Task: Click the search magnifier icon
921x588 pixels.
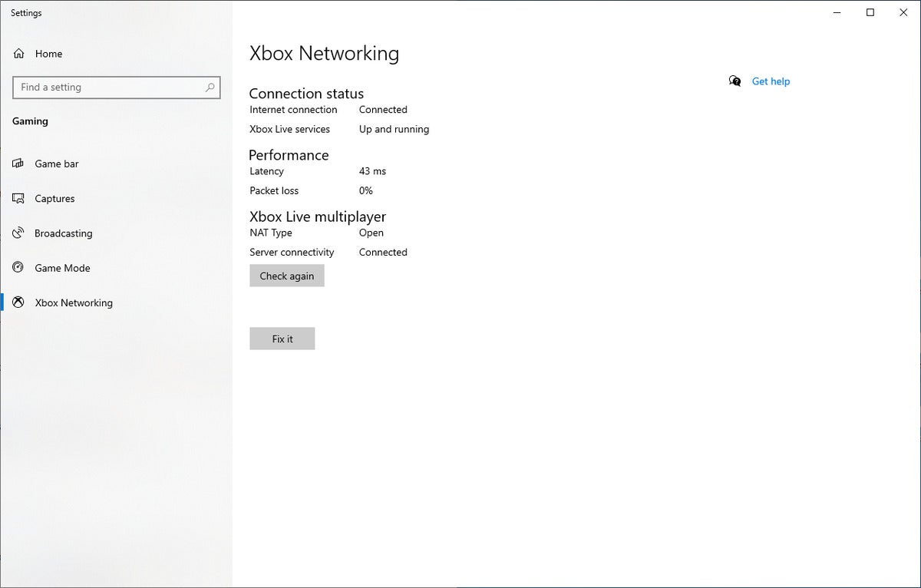Action: (210, 88)
